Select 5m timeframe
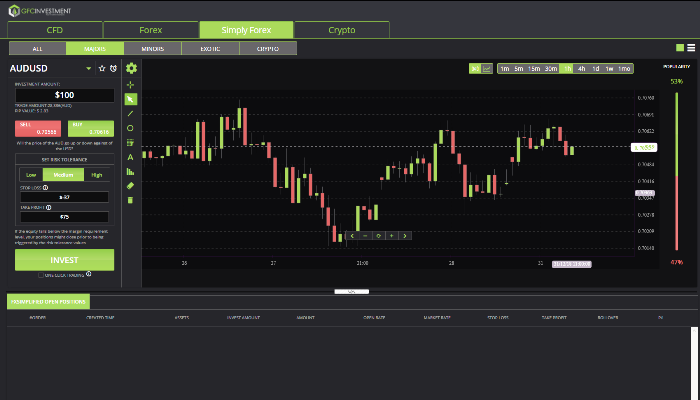Viewport: 700px width, 400px height. tap(519, 69)
